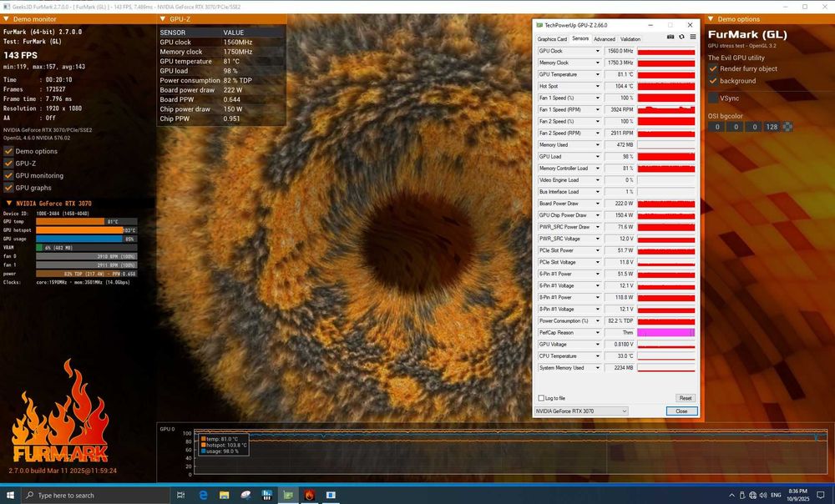Click the GPU 0 temperature graph
The image size is (835, 504).
(x=511, y=451)
